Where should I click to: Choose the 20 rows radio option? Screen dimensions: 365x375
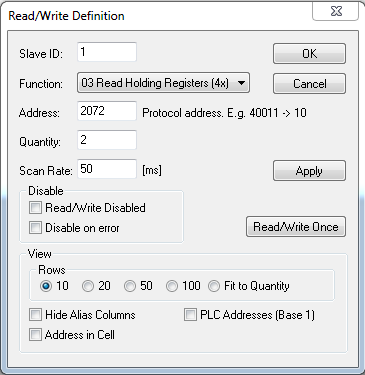(88, 286)
